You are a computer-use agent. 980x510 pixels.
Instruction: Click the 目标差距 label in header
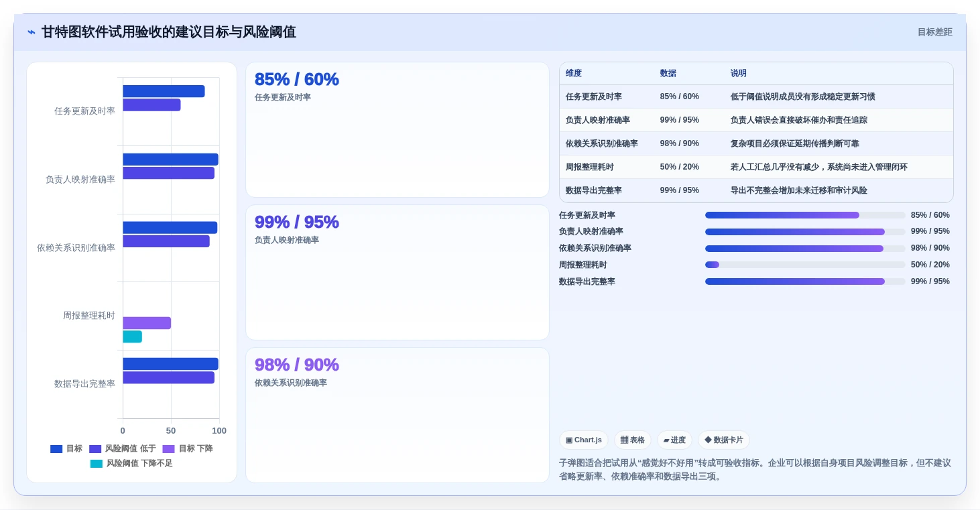(934, 32)
